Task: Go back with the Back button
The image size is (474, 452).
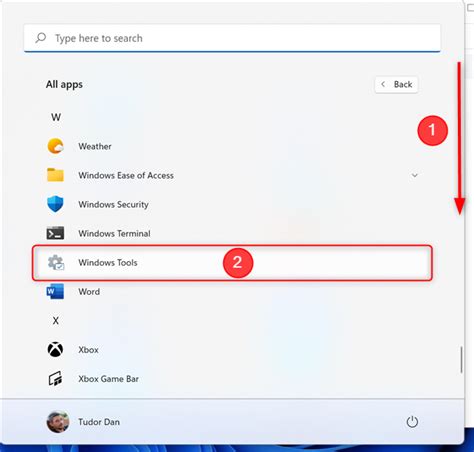Action: [396, 84]
